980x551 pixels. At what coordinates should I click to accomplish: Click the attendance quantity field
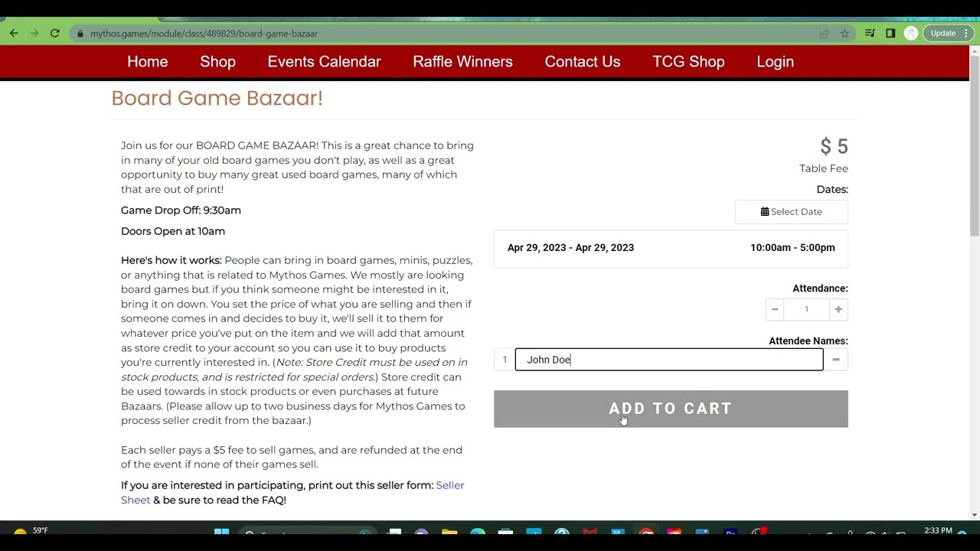(806, 309)
